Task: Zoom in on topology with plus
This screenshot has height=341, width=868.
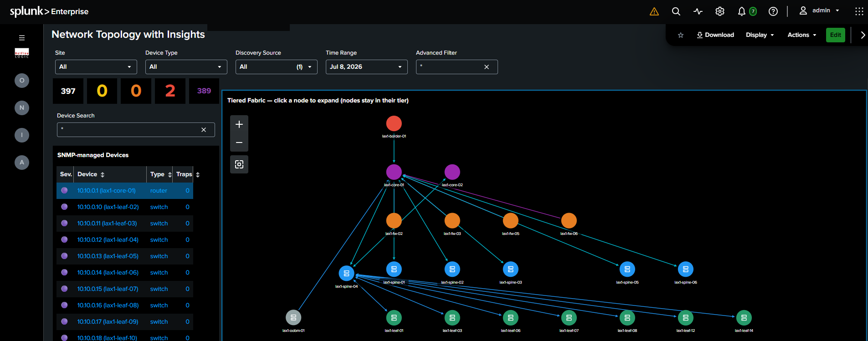Action: 239,124
